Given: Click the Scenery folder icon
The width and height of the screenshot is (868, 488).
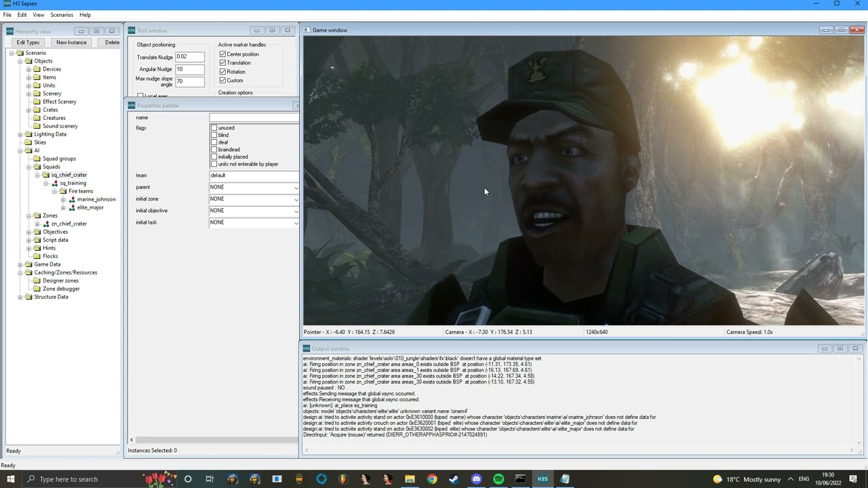Looking at the screenshot, I should click(37, 94).
